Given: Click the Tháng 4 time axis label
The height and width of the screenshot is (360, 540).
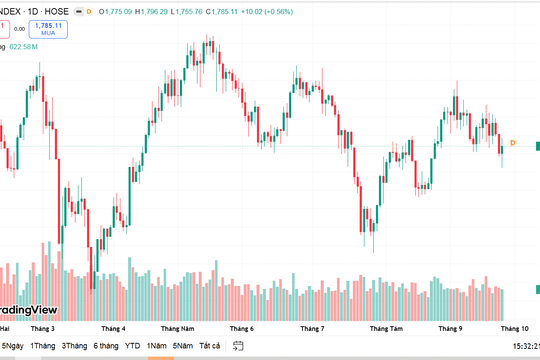Looking at the screenshot, I should point(113,329).
